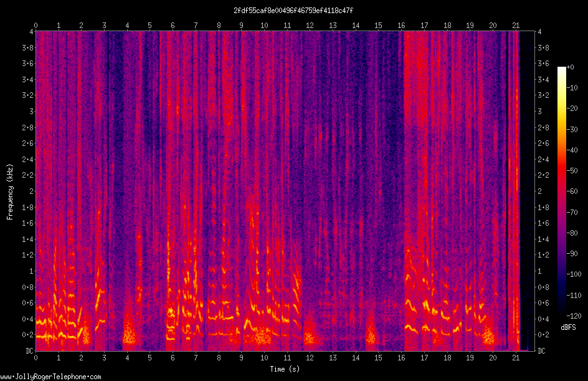Click the "dBFS" label under the color bar
The width and height of the screenshot is (588, 381).
[x=568, y=327]
